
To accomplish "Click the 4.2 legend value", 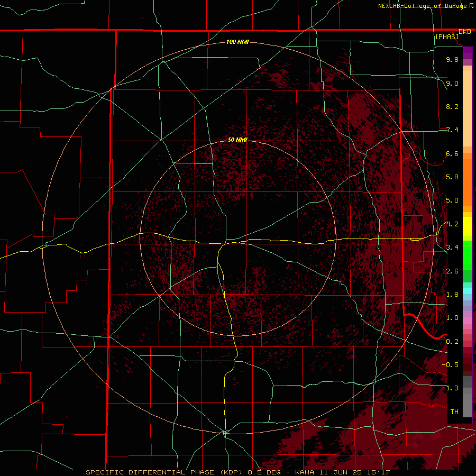I will click(x=452, y=224).
